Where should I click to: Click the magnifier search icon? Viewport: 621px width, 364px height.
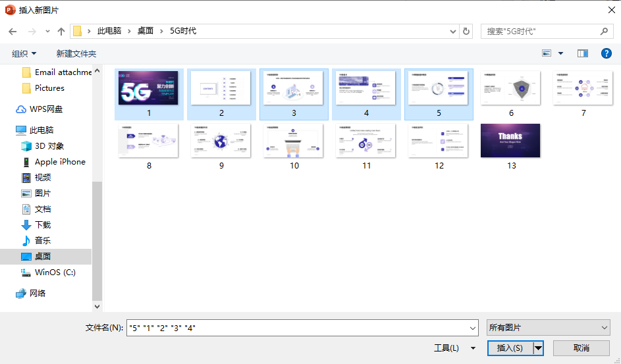(x=604, y=31)
